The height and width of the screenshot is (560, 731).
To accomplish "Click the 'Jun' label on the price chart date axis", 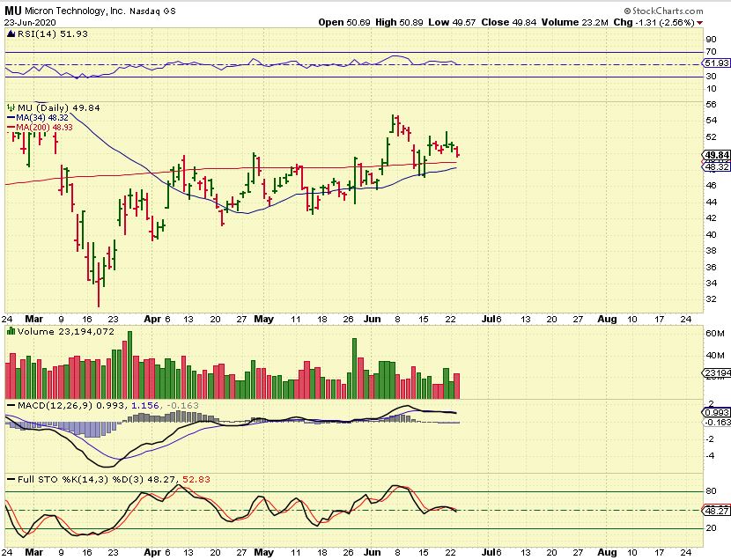I will [372, 319].
